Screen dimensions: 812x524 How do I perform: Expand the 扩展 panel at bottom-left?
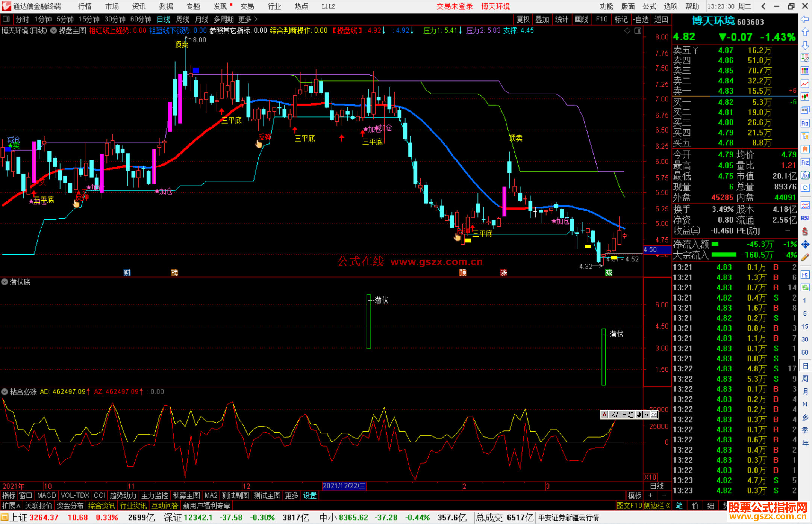tap(11, 506)
